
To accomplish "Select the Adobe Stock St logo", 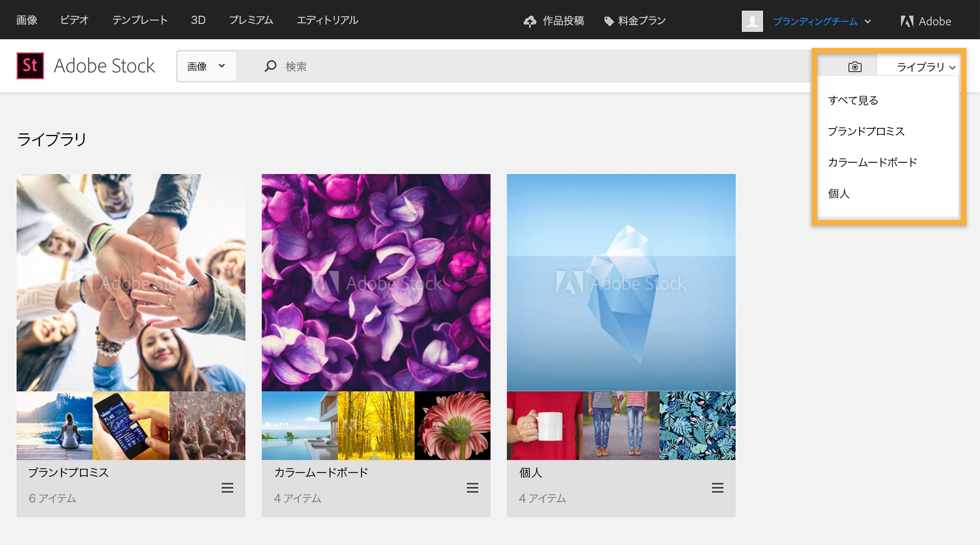I will point(30,65).
